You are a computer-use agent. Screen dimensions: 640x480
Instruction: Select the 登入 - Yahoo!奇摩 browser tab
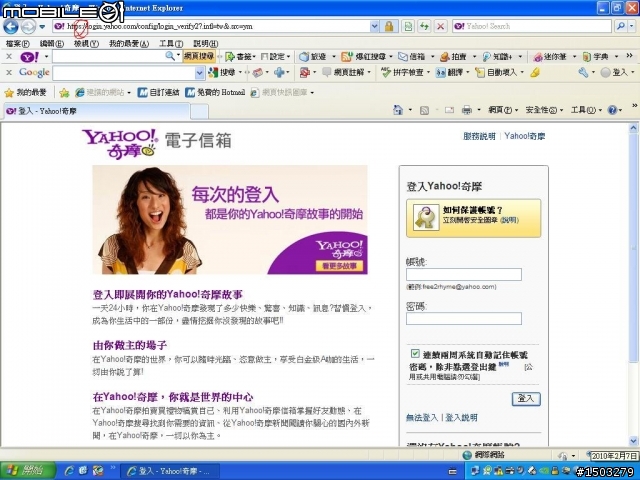click(x=96, y=111)
